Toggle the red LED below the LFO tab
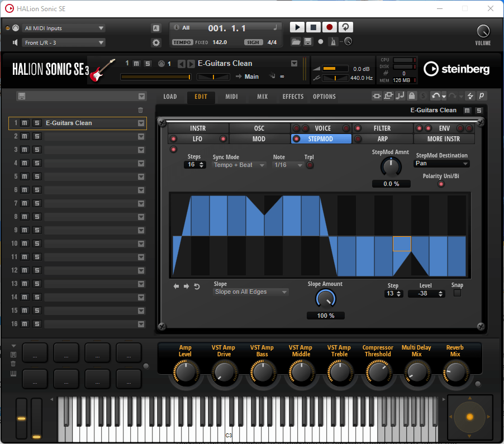The image size is (504, 444). [174, 149]
